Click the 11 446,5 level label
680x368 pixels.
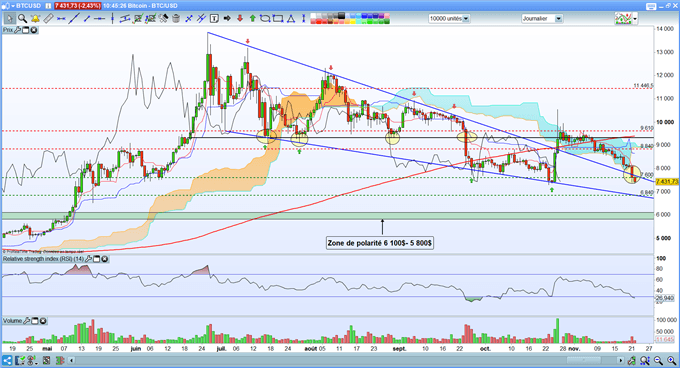click(x=643, y=86)
